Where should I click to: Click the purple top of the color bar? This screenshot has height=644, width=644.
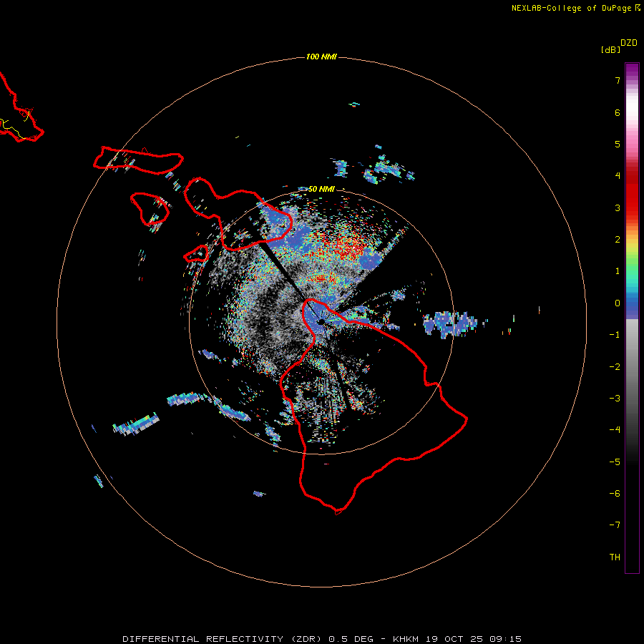(x=632, y=70)
